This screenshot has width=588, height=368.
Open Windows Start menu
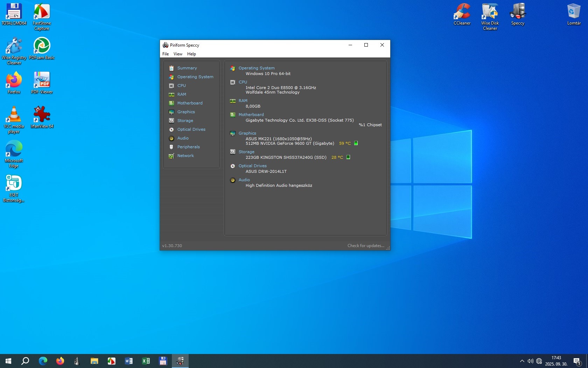8,361
